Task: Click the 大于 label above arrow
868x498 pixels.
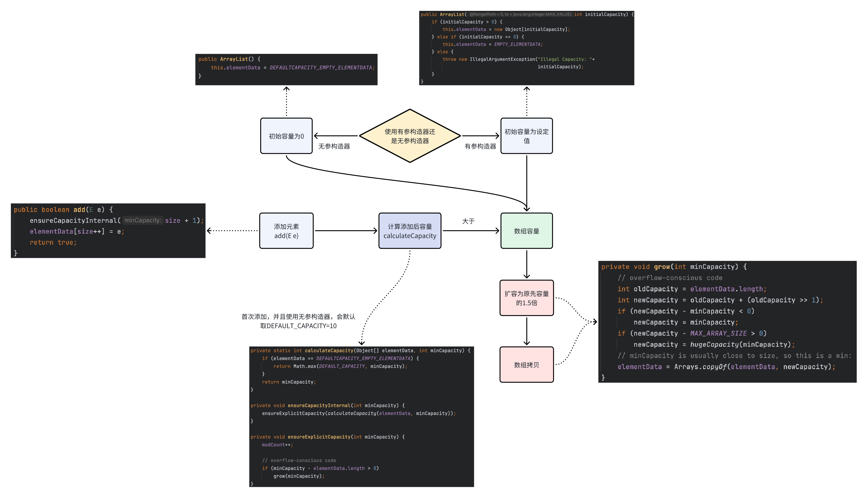Action: [468, 221]
